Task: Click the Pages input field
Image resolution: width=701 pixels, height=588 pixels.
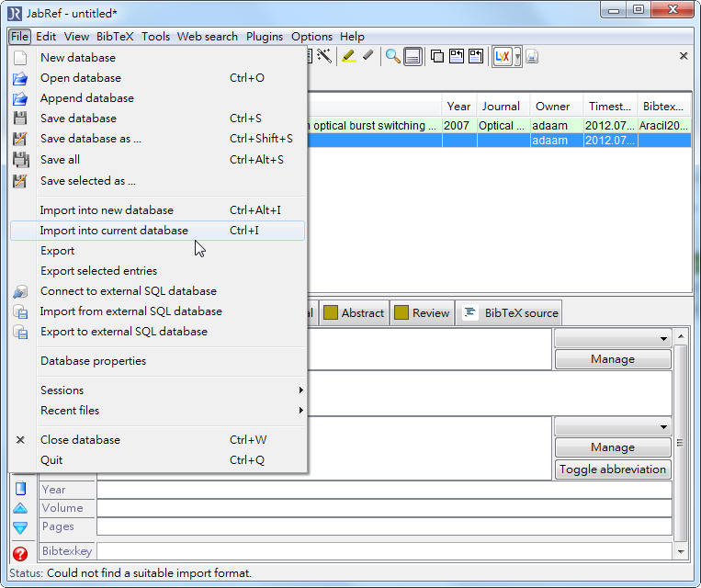Action: click(x=384, y=526)
